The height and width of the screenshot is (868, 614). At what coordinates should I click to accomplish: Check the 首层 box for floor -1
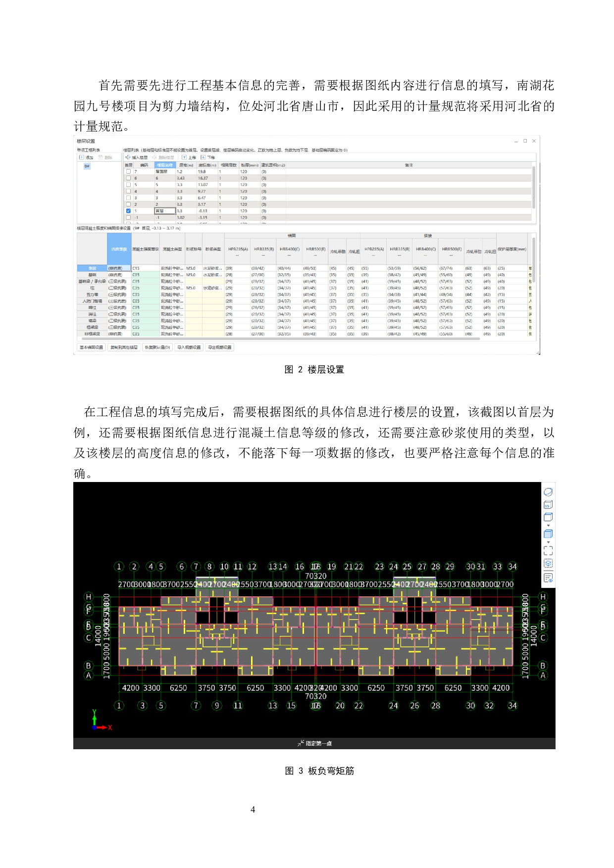click(128, 217)
